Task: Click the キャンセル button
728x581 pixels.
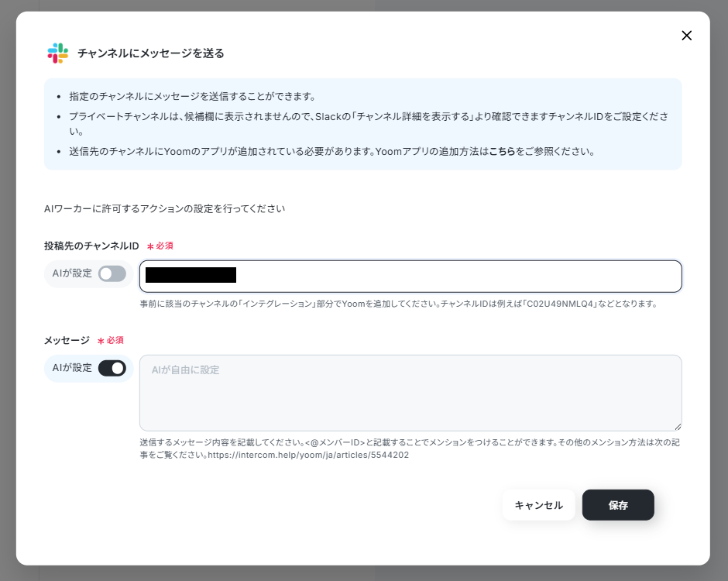Action: (538, 505)
